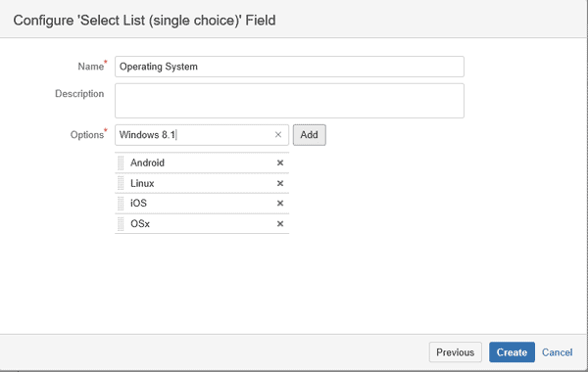The width and height of the screenshot is (588, 372).
Task: Add the Windows 8.1 option
Action: [309, 135]
